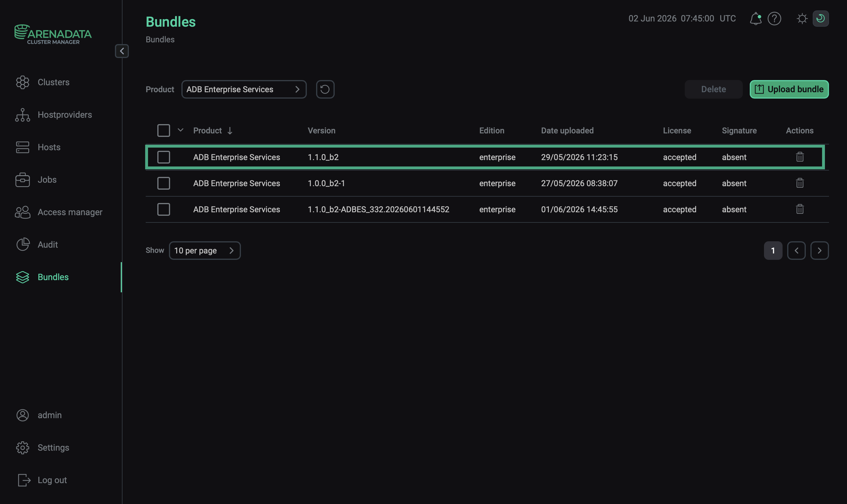Click trash icon for version 1.0.0_b2-1
Image resolution: width=847 pixels, height=504 pixels.
pos(800,183)
